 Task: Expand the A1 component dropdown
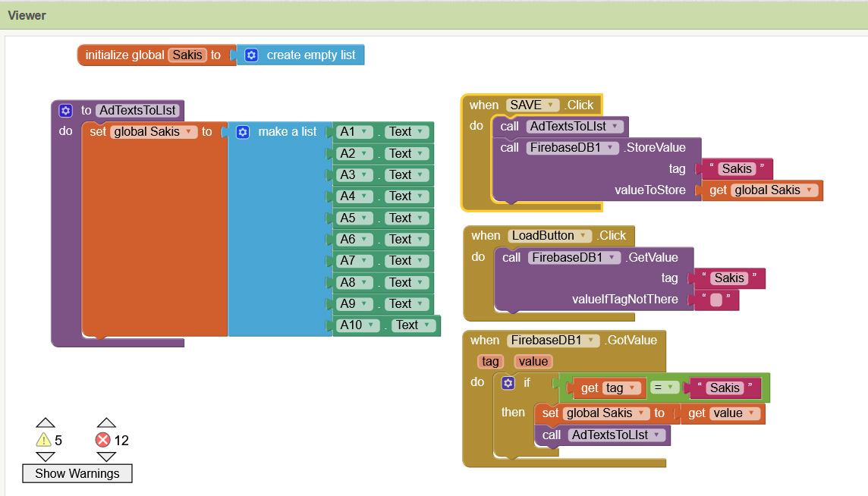[x=364, y=132]
